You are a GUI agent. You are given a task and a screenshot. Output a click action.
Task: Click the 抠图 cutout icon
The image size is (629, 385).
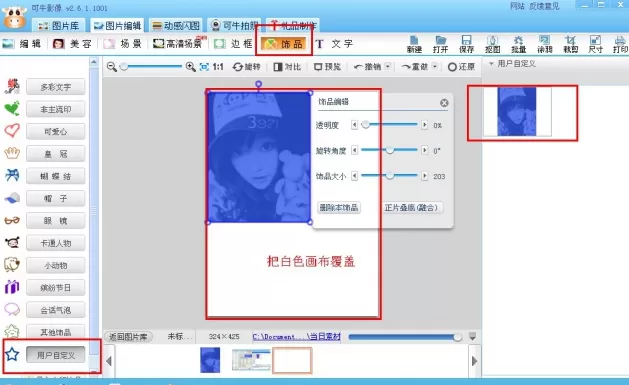(x=492, y=44)
